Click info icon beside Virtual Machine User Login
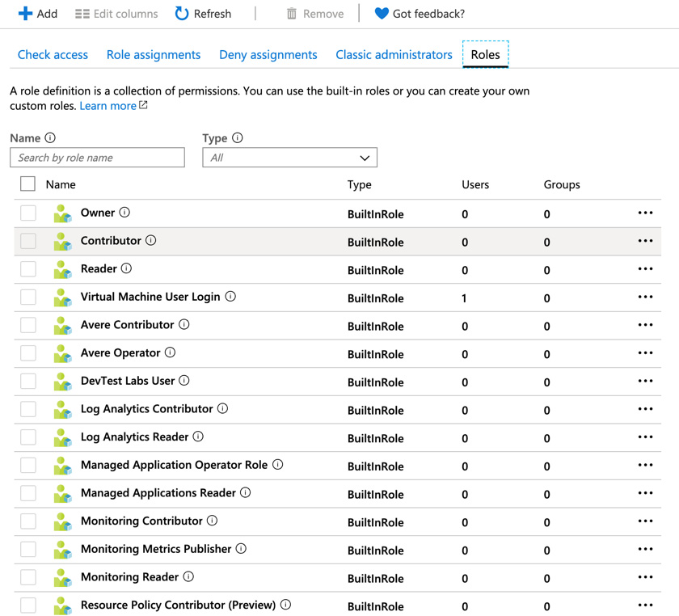679x616 pixels. (x=230, y=297)
